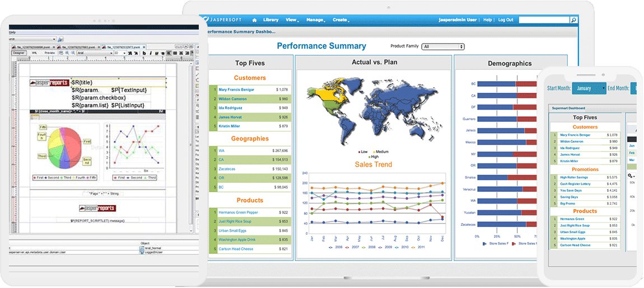
Task: Toggle underline formatting in the report designer
Action: [x=156, y=53]
